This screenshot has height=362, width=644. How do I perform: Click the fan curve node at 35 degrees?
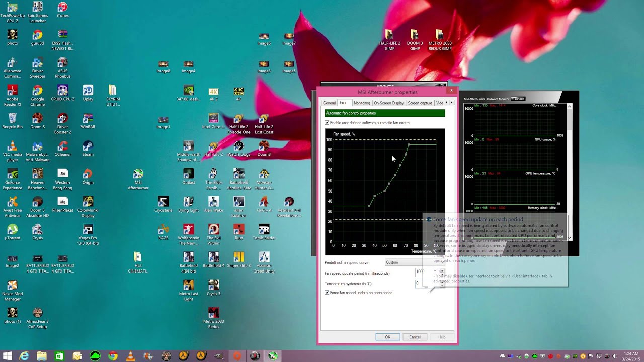pos(369,206)
